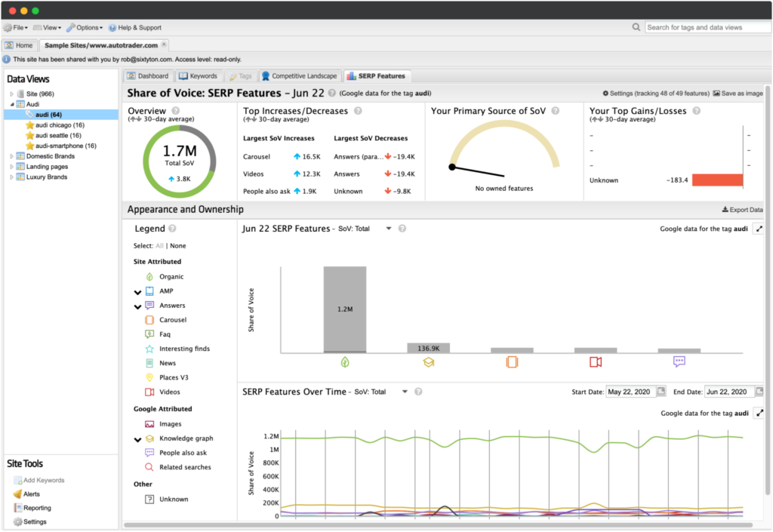This screenshot has height=532, width=773.
Task: Toggle the Answers checkmark in legend
Action: 137,306
